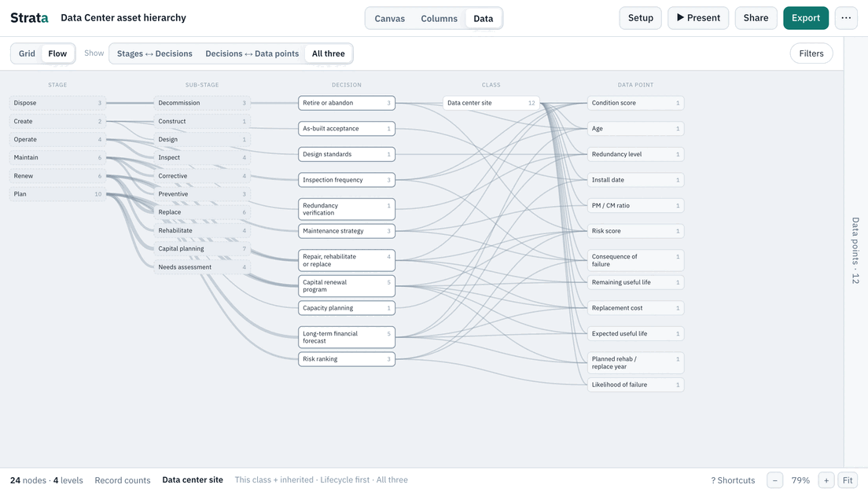This screenshot has width=868, height=492.
Task: Select the Plan stage node
Action: tap(57, 194)
